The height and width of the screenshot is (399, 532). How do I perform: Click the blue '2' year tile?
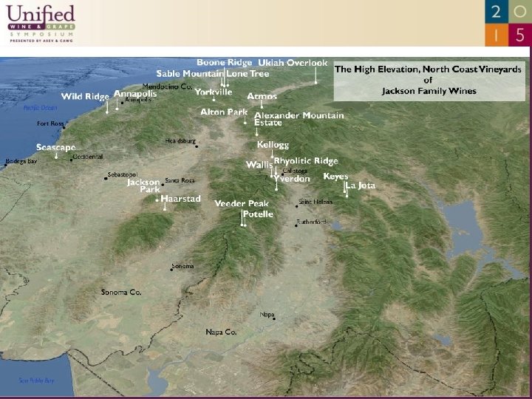click(x=496, y=12)
